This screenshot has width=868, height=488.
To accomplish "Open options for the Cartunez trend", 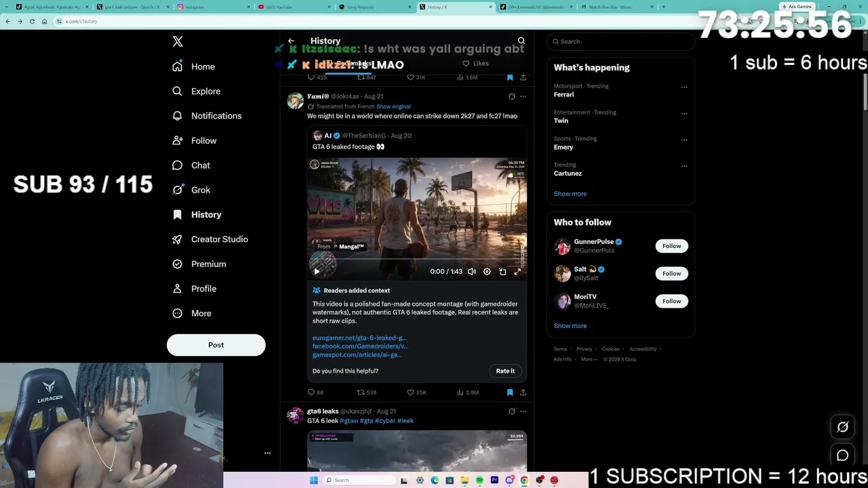I will tap(684, 166).
